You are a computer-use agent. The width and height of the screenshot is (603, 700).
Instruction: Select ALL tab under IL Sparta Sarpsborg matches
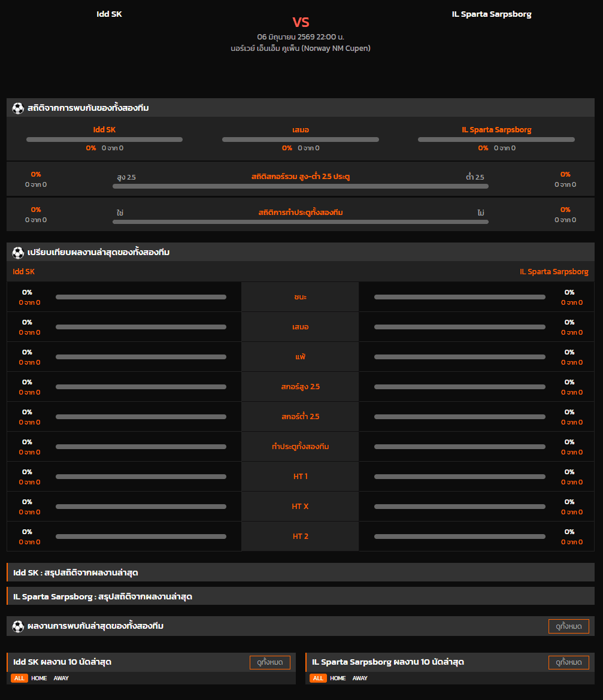[318, 678]
